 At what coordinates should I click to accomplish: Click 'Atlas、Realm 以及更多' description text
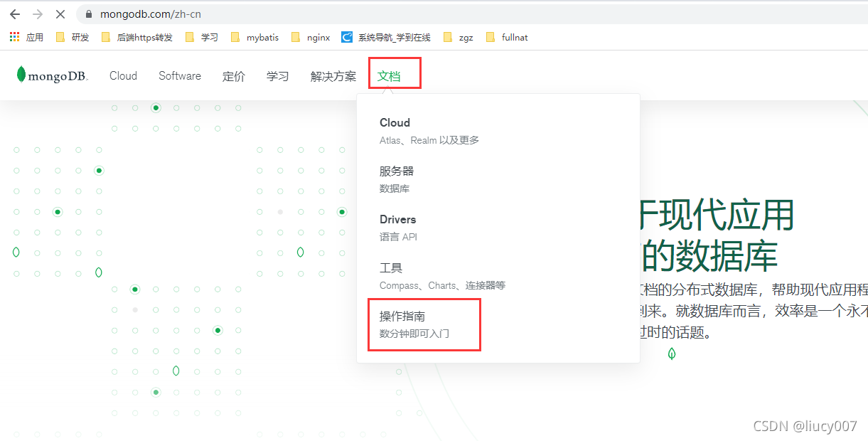tap(429, 140)
